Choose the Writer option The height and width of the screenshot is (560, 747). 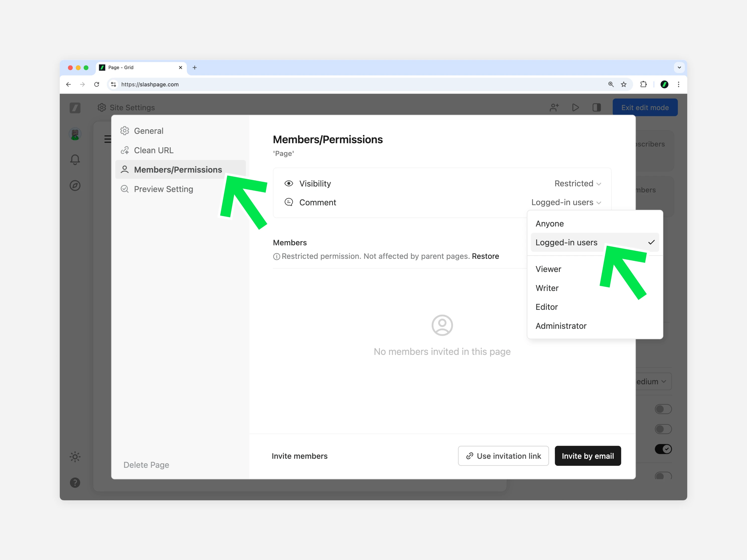click(595, 288)
